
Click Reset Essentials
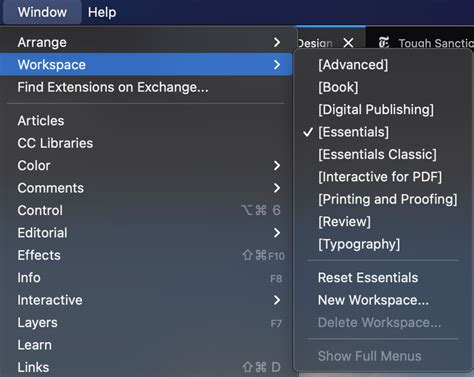(383, 278)
